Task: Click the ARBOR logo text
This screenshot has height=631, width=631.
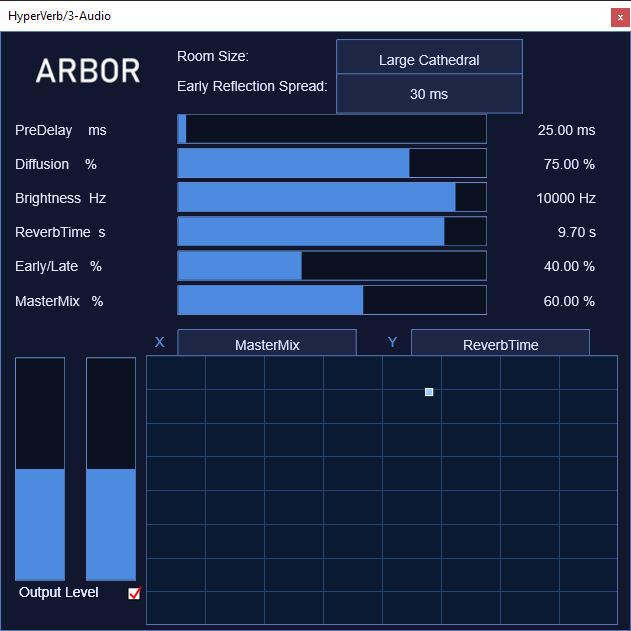Action: [x=88, y=71]
